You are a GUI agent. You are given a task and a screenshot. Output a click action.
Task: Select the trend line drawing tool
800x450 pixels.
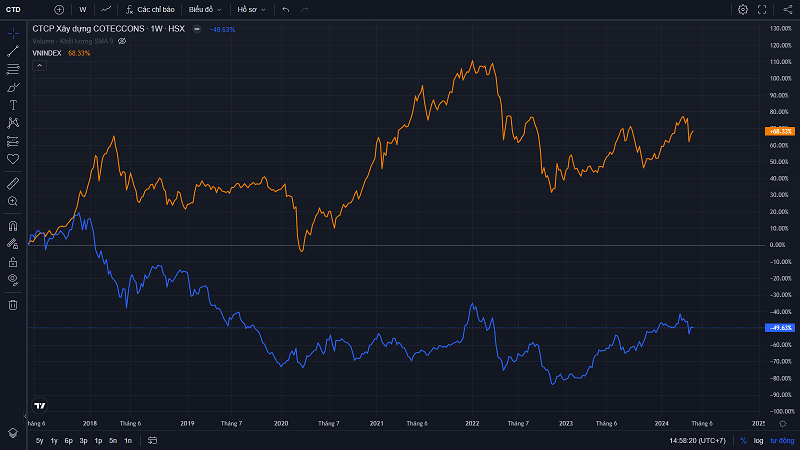coord(13,51)
